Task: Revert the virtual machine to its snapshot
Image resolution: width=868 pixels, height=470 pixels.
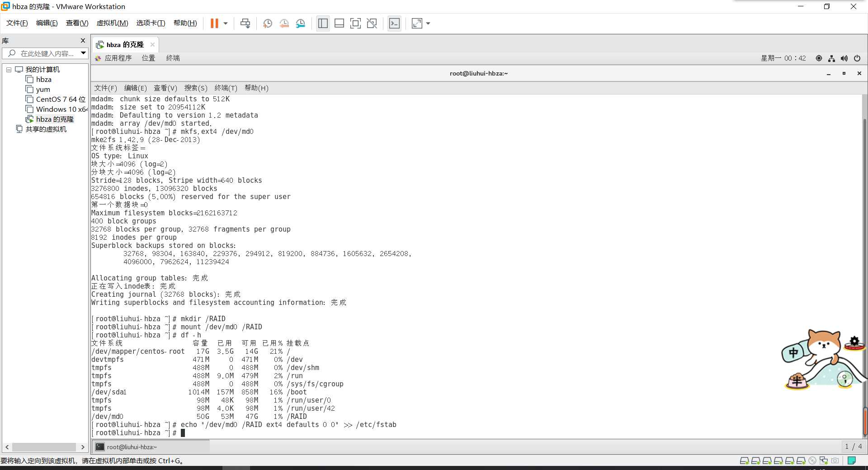Action: pyautogui.click(x=284, y=23)
